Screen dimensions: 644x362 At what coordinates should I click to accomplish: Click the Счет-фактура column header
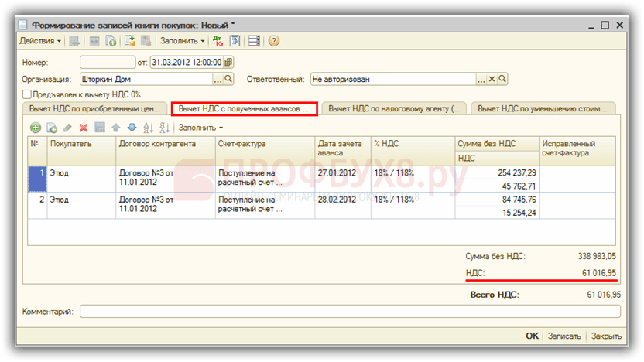265,151
